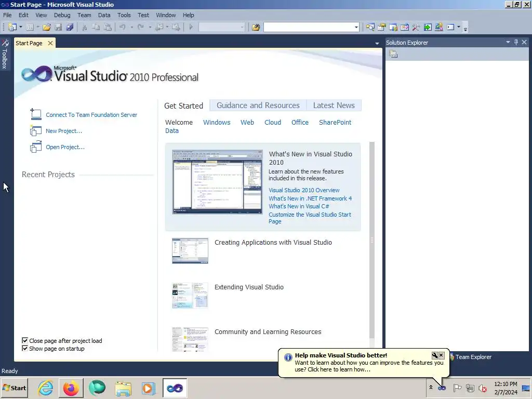
Task: Click the Start Page vertical scrollbar
Action: click(372, 240)
